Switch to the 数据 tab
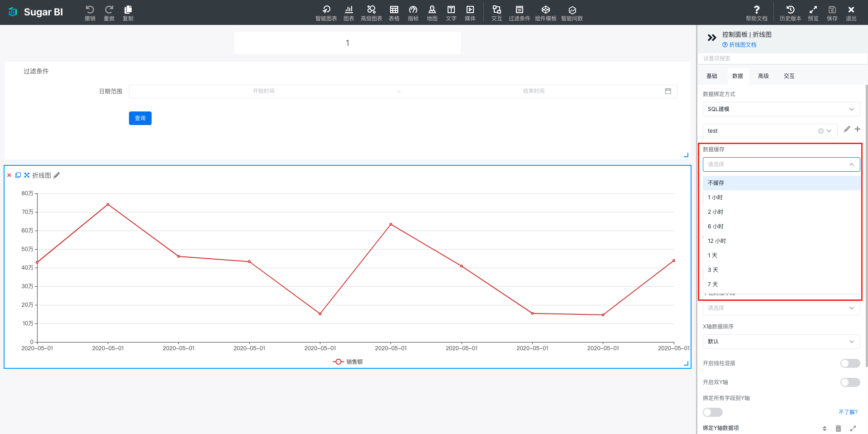Image resolution: width=868 pixels, height=434 pixels. click(x=738, y=76)
